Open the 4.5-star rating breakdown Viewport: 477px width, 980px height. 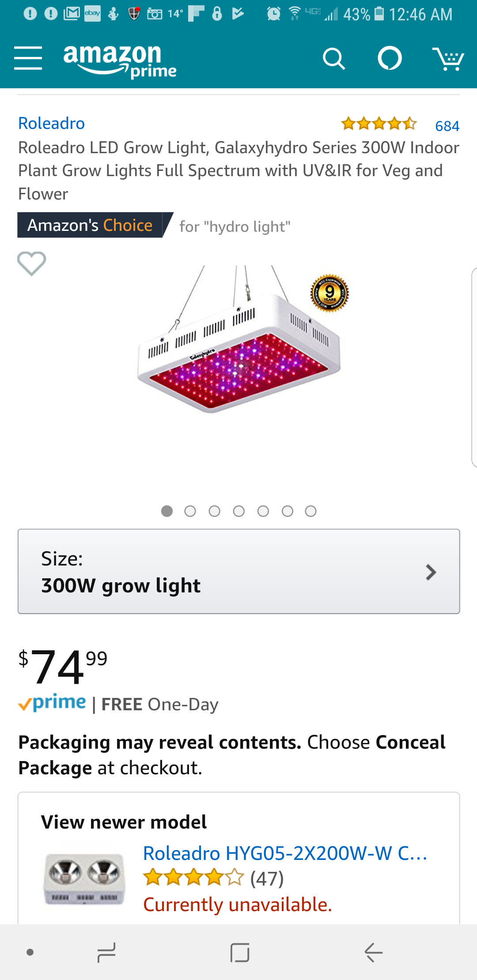coord(379,124)
